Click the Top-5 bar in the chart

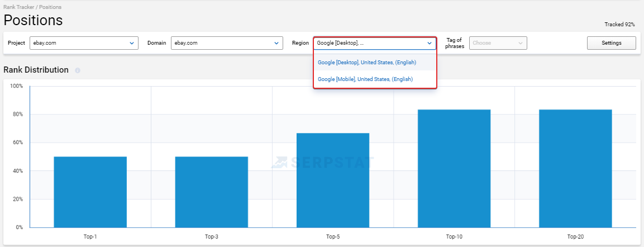pyautogui.click(x=333, y=180)
